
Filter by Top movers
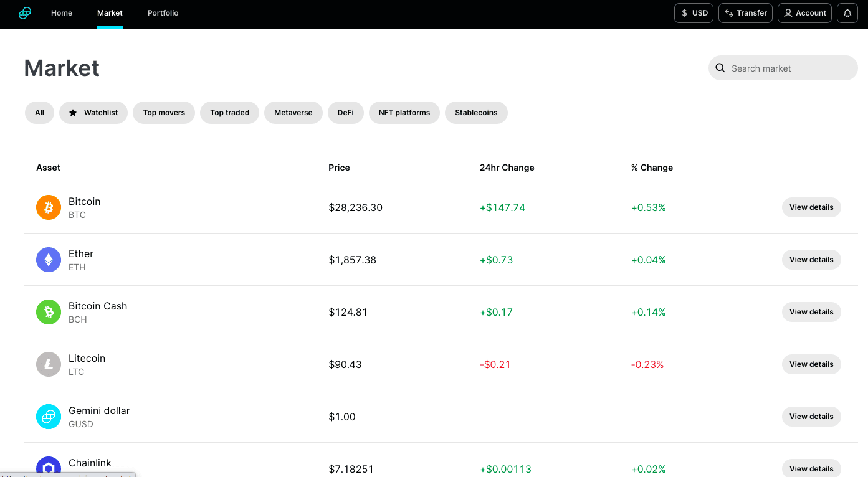[x=164, y=113]
